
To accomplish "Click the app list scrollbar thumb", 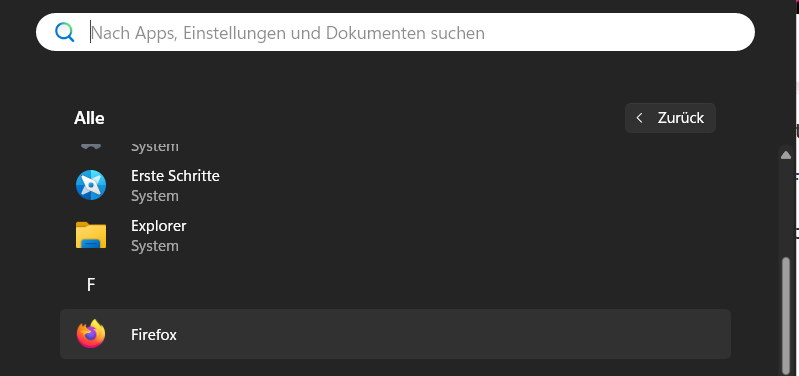I will (786, 316).
